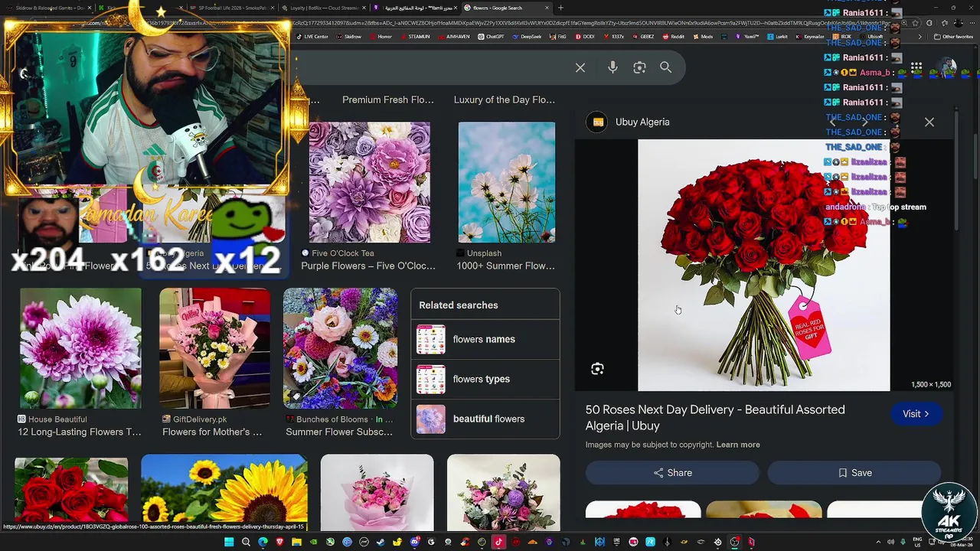
Task: Open the 50 Roses Next Day Delivery title
Action: tap(715, 418)
